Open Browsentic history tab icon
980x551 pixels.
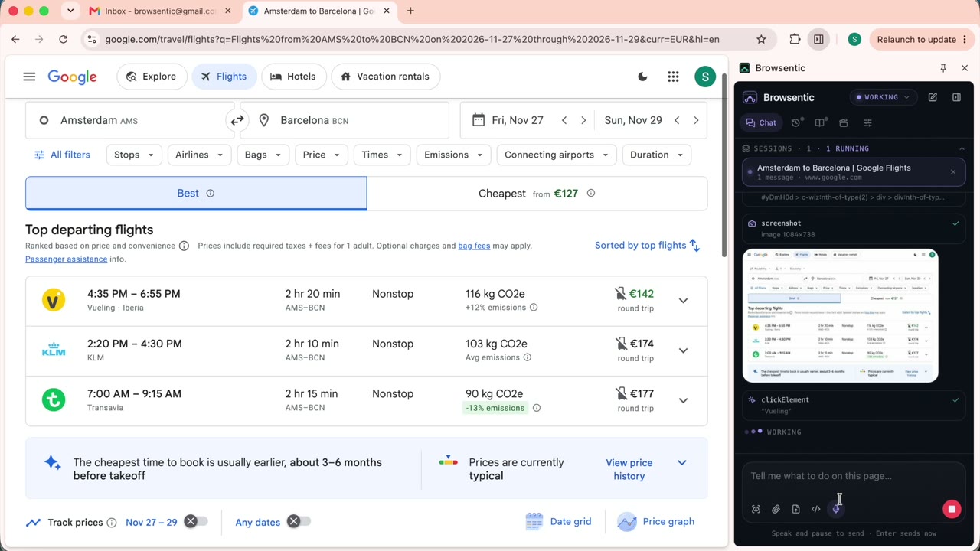coord(796,122)
